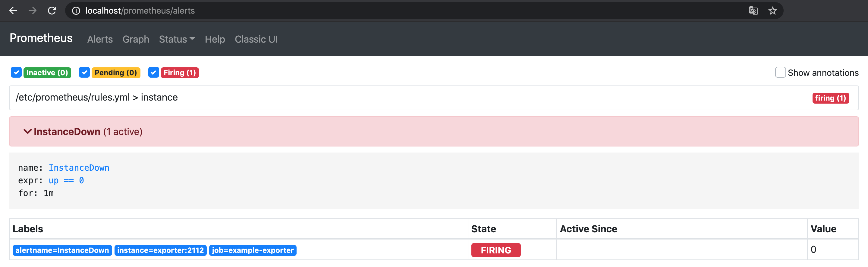Bookmark page with the star icon
This screenshot has height=267, width=868.
click(772, 11)
